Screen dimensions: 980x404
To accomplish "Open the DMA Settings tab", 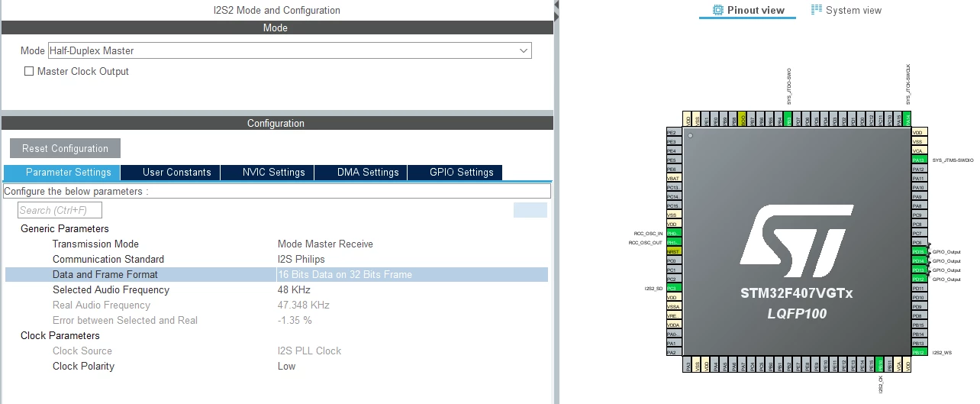I will [x=360, y=173].
